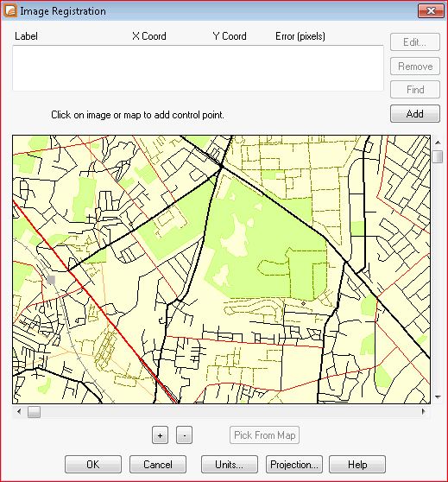Viewport: 448px width, 482px height.
Task: Click the horizontal scrollbar thumb
Action: tap(34, 412)
